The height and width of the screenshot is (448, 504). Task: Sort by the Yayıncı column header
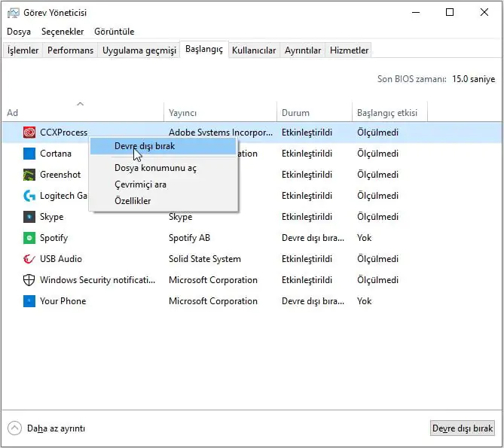point(220,113)
